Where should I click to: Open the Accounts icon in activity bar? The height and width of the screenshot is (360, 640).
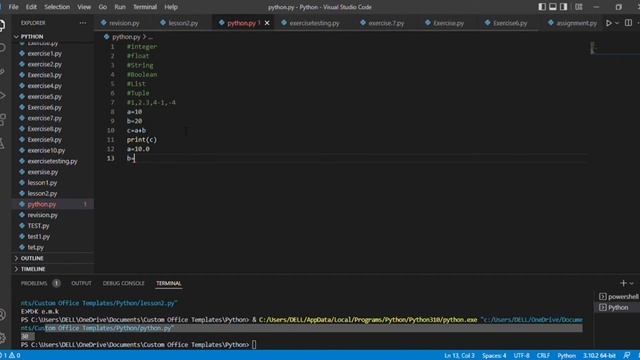[2, 315]
